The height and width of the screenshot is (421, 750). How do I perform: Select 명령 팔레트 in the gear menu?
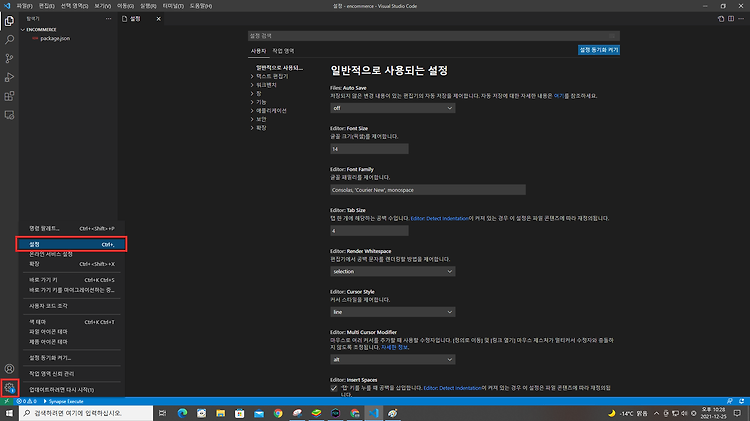(x=71, y=229)
